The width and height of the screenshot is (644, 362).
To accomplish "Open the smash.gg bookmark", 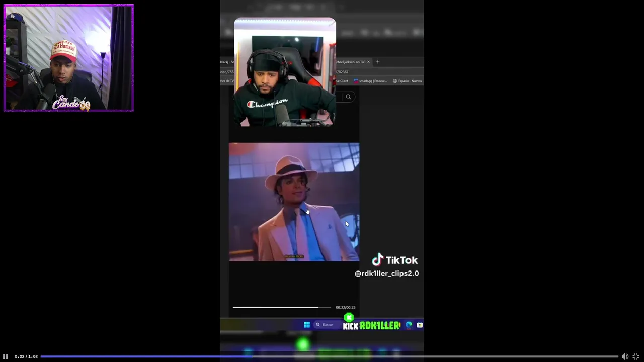I will (371, 81).
